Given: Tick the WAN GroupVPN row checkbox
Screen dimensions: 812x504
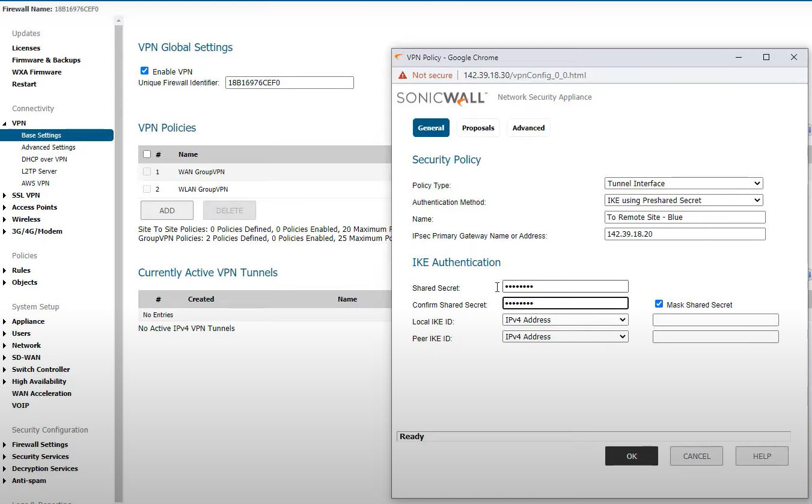Looking at the screenshot, I should pyautogui.click(x=147, y=172).
